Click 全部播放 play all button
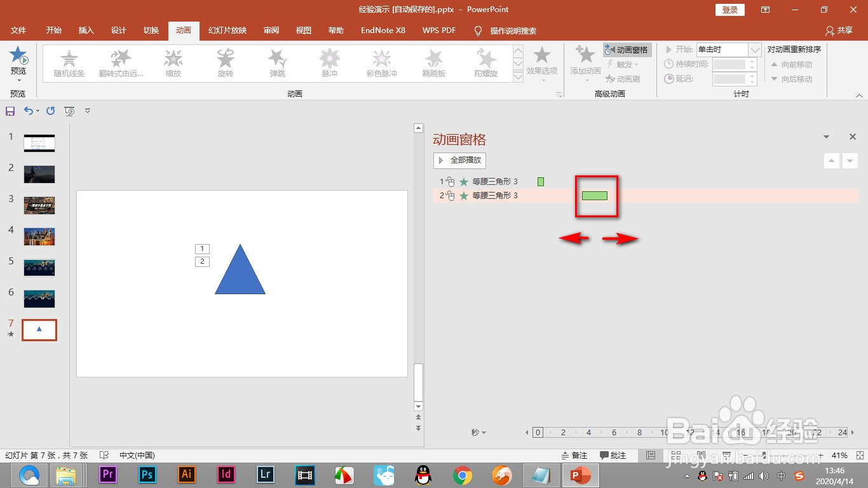Viewport: 868px width, 488px height. pyautogui.click(x=459, y=160)
